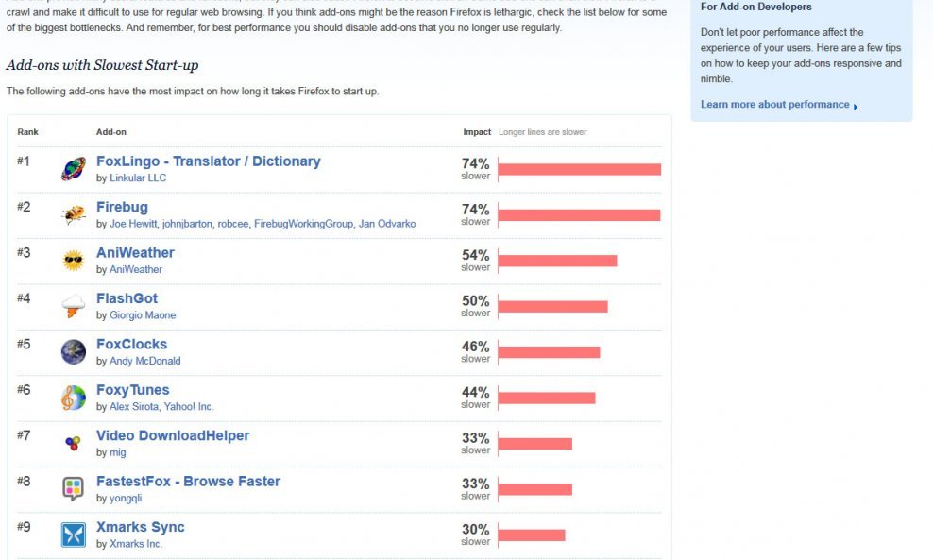Open the Firebug add-on page

(122, 207)
